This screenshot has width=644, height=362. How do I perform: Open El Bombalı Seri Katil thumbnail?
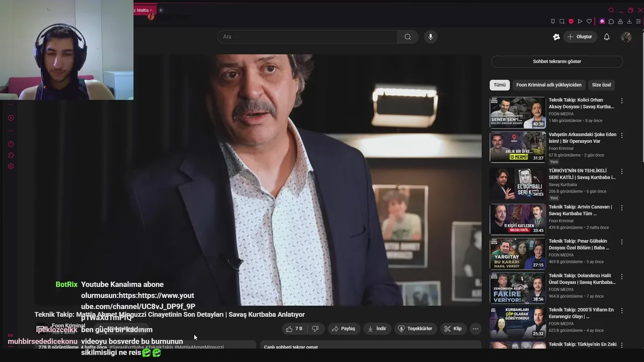click(517, 183)
